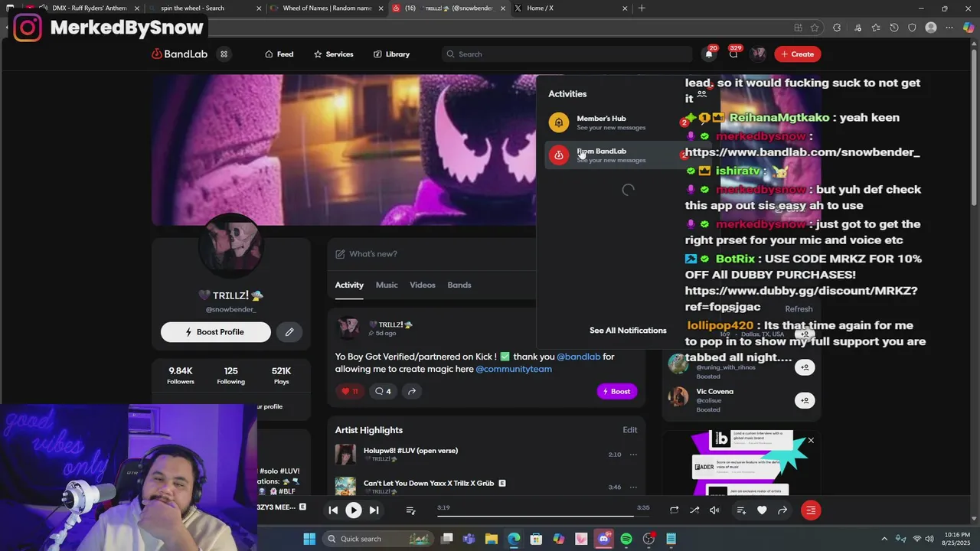Switch to the Home / X browser tab
Screen dimensions: 980x551
point(570,8)
